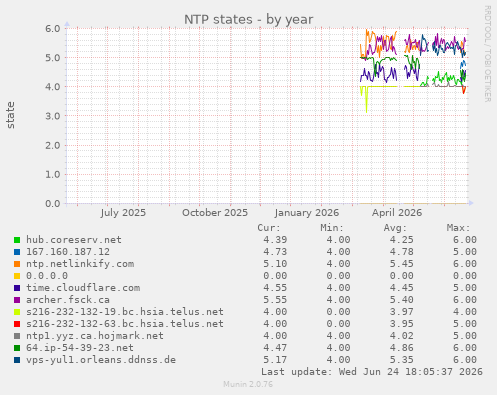This screenshot has height=395, width=497.
Task: Click the Avg value 5.40 for archer.fsck.ca
Action: point(402,300)
